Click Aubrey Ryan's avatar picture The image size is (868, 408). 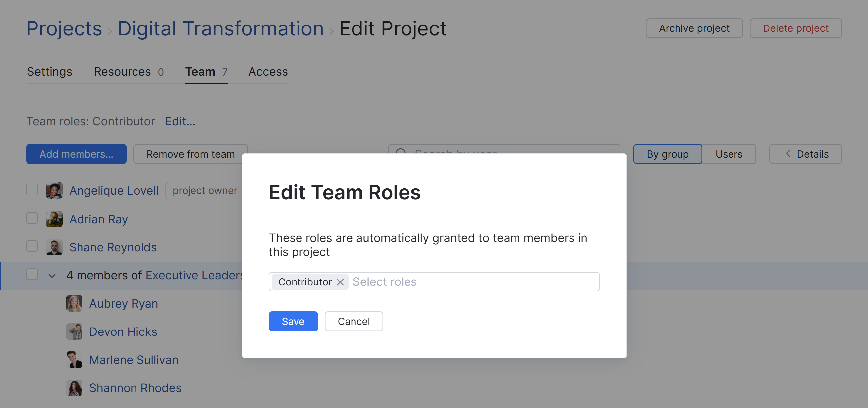coord(74,303)
